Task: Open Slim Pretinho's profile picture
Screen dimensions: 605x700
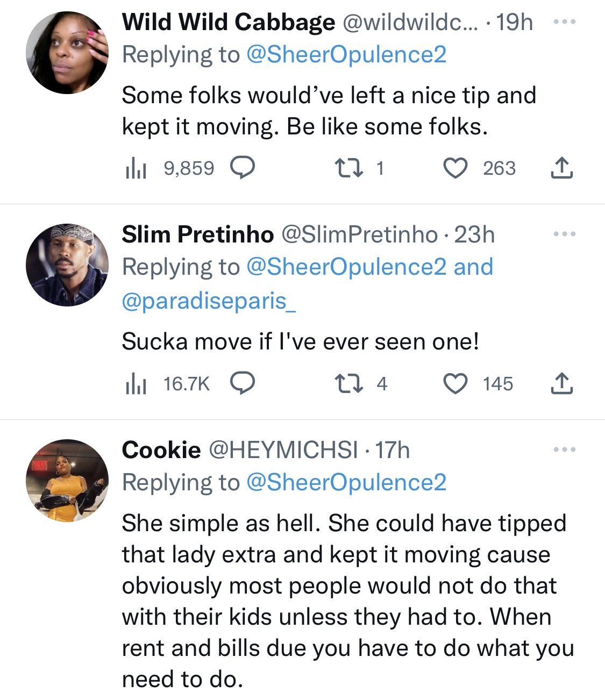Action: [x=67, y=265]
